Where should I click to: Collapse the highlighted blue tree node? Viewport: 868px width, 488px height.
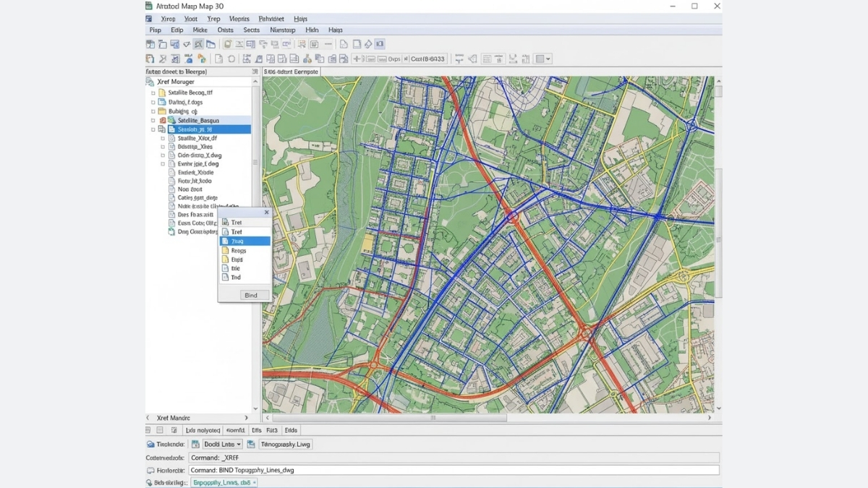[153, 129]
